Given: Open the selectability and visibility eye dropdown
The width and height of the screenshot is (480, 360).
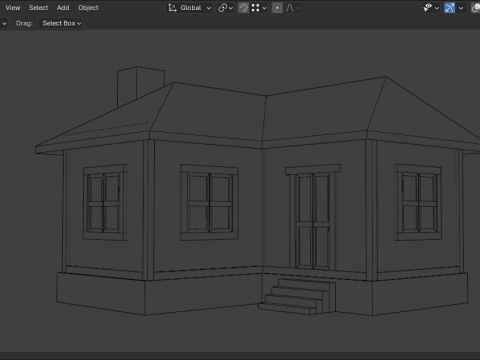Looking at the screenshot, I should [x=431, y=8].
